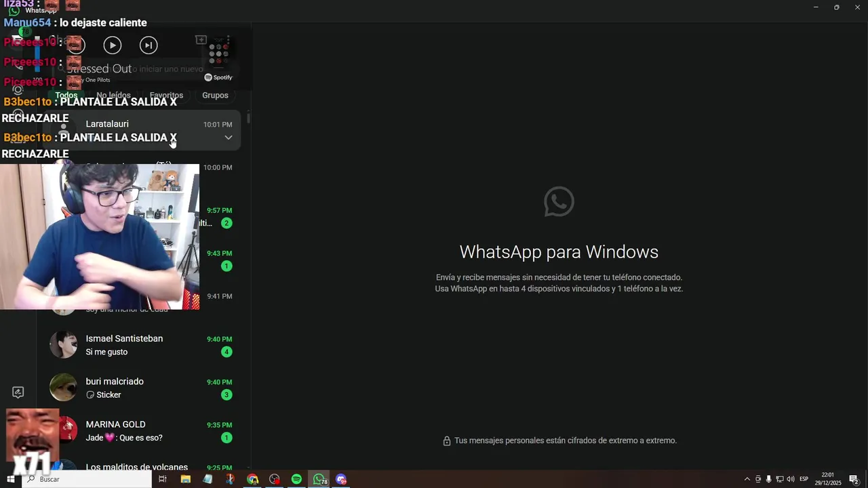Image resolution: width=868 pixels, height=488 pixels.
Task: Open the clock showing 22:01
Action: coord(828,479)
